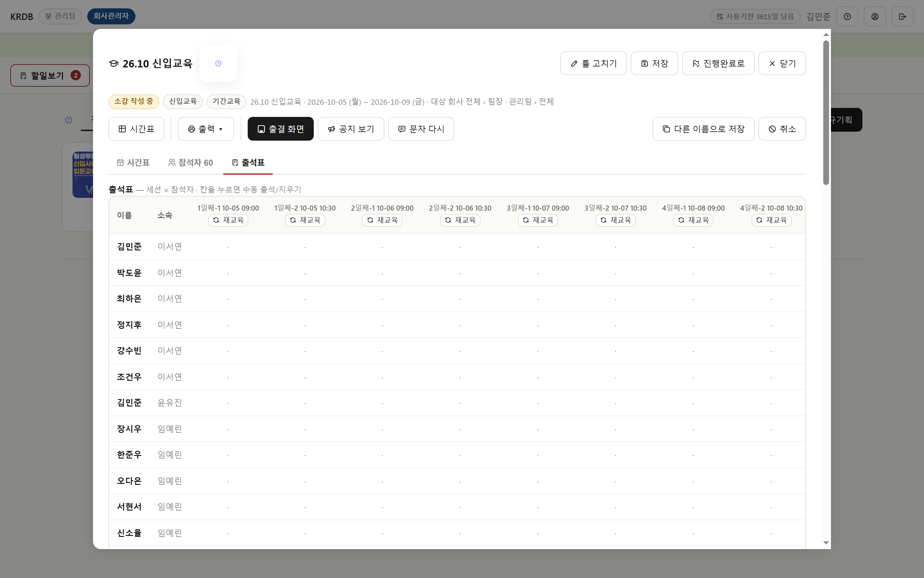Click the 사용기한 3615일 남음 badge
Viewport: 924px width, 578px height.
click(x=755, y=16)
